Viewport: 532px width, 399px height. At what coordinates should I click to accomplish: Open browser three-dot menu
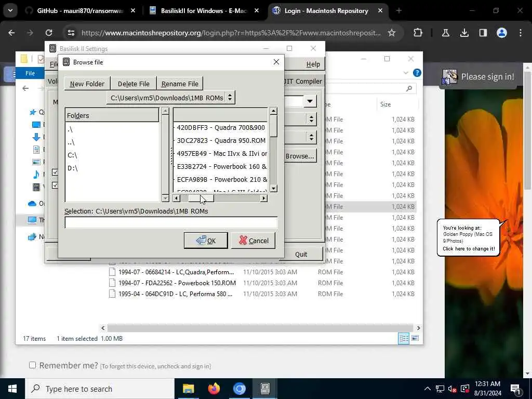521,33
